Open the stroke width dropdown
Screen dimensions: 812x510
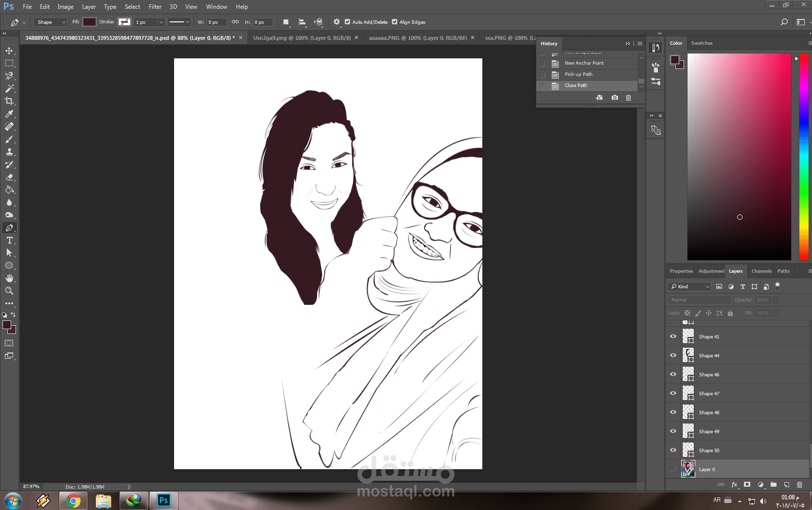pos(161,22)
